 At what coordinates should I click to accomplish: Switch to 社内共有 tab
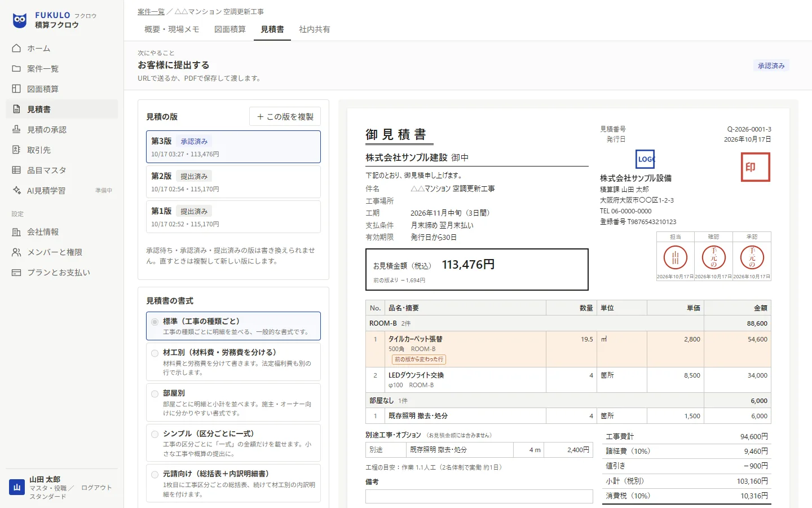pos(315,29)
